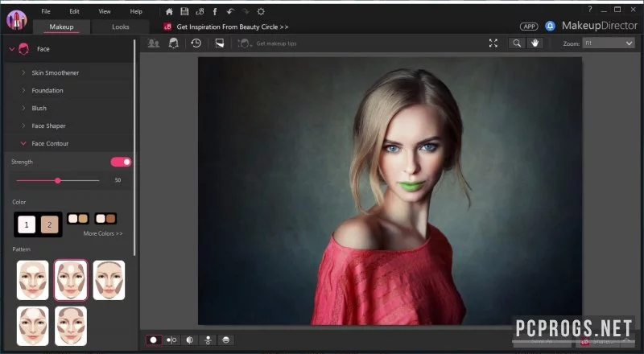Click Get Inspiration From Beauty Circle link
Image resolution: width=644 pixels, height=354 pixels.
coord(233,27)
